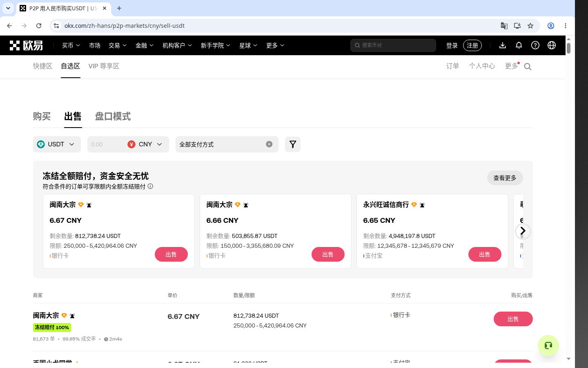This screenshot has width=588, height=368.
Task: Click the 搜索币对 search box
Action: [x=393, y=45]
